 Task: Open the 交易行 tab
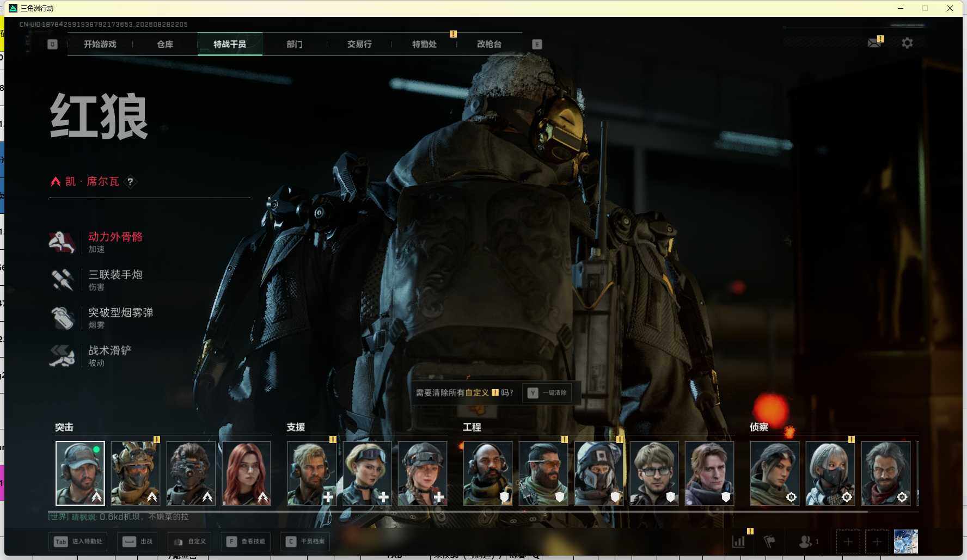[x=359, y=44]
